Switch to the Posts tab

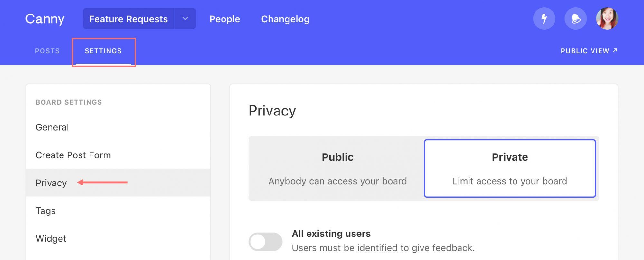pos(47,51)
